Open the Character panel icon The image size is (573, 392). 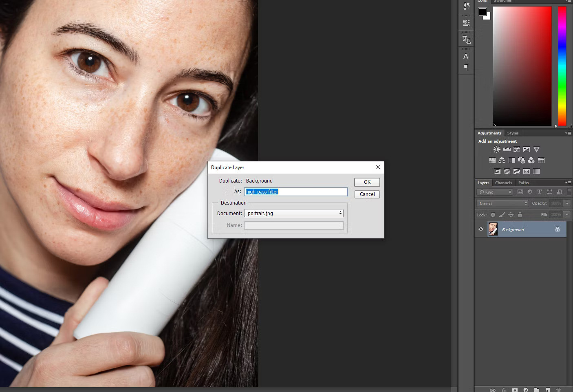[466, 56]
